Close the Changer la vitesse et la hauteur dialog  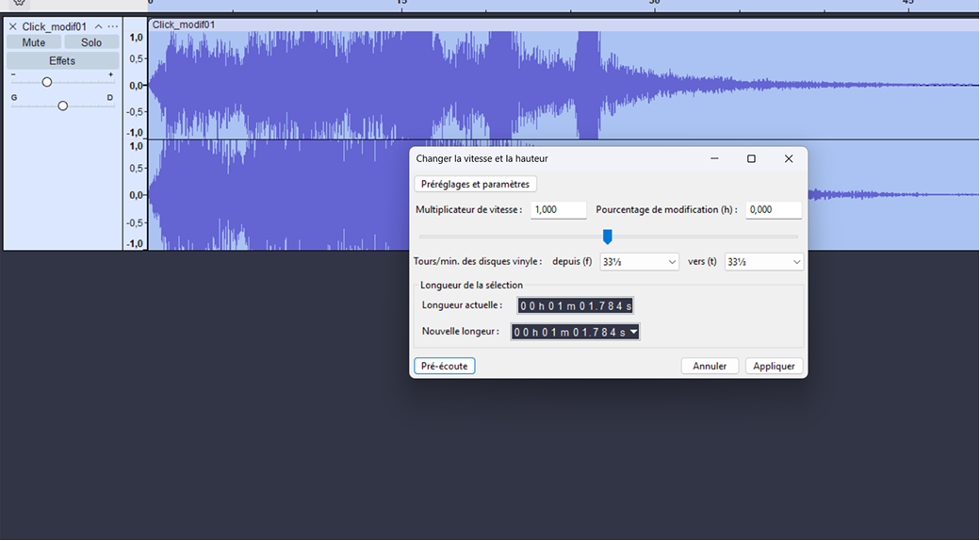(789, 159)
